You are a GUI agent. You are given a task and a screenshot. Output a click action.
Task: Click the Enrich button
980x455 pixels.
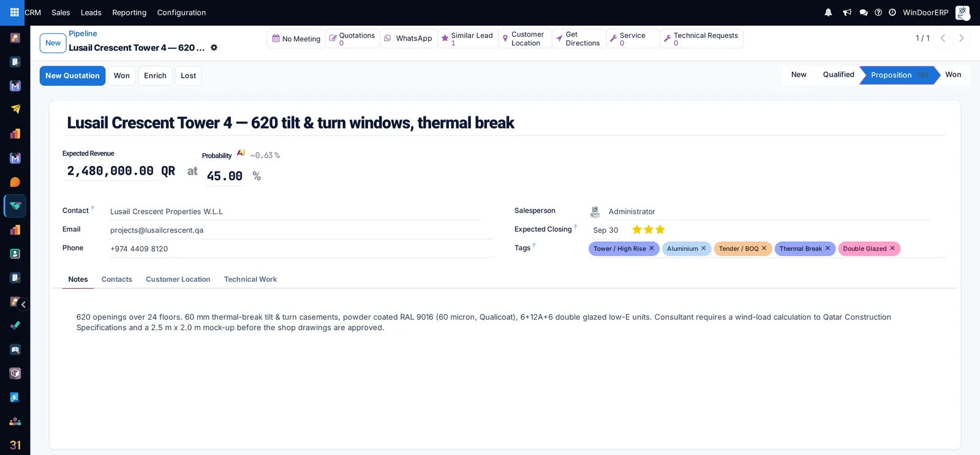click(155, 76)
